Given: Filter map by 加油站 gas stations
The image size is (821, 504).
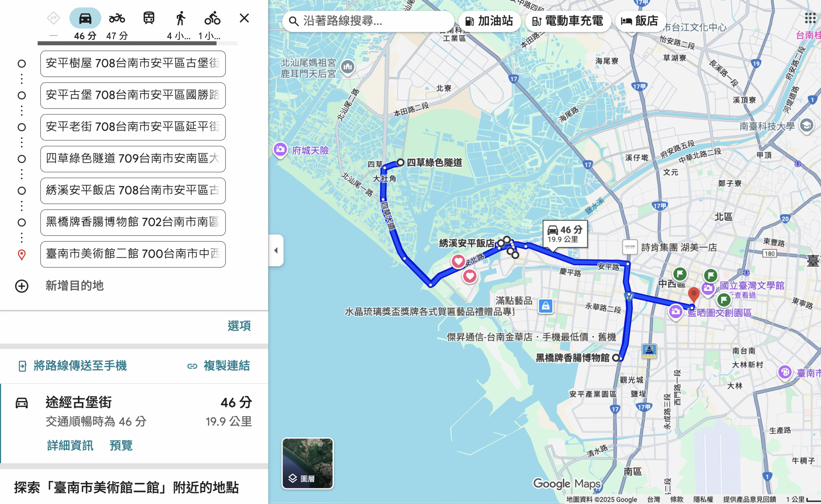Looking at the screenshot, I should point(489,21).
